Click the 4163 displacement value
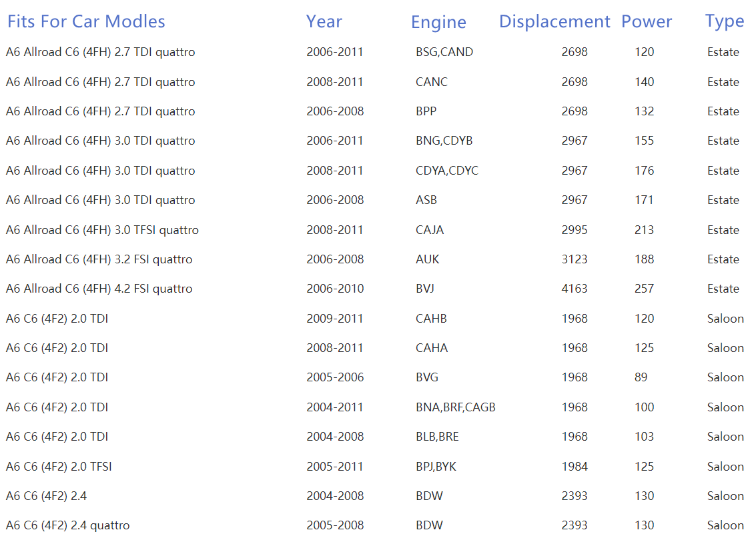 574,289
